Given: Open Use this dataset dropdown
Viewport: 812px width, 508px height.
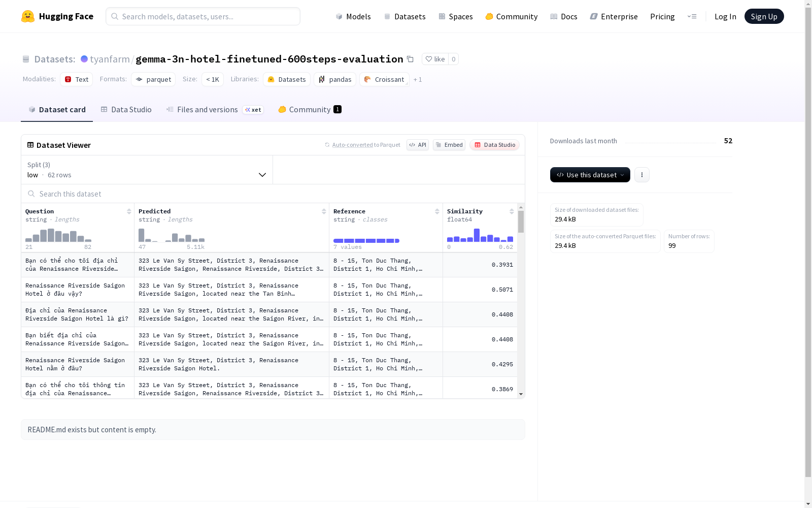Looking at the screenshot, I should click(x=590, y=175).
